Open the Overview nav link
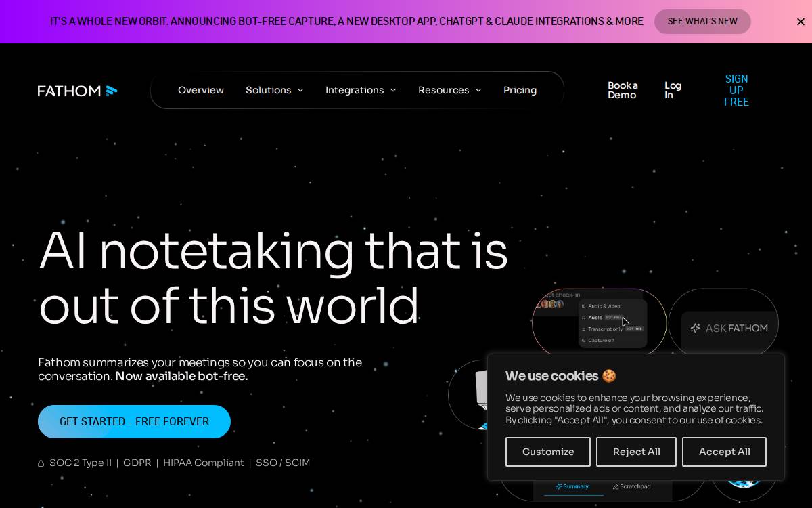 pos(201,90)
